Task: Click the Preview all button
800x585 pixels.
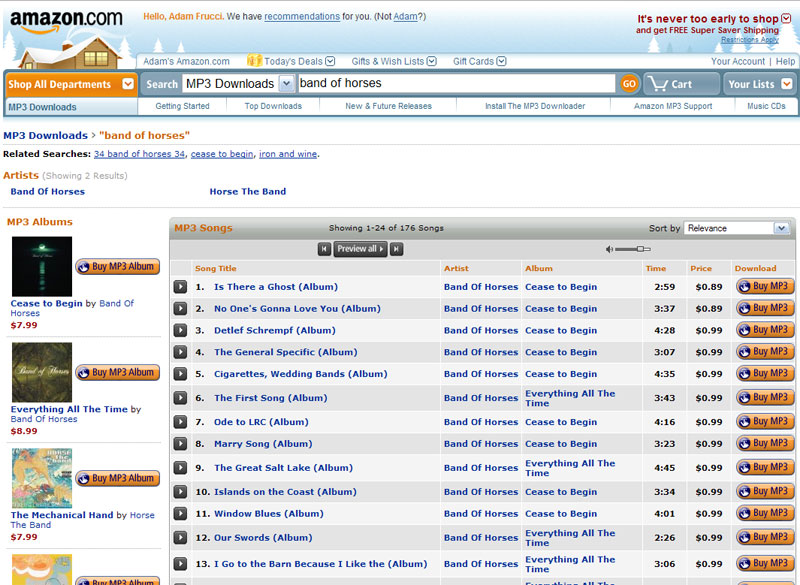Action: coord(360,249)
